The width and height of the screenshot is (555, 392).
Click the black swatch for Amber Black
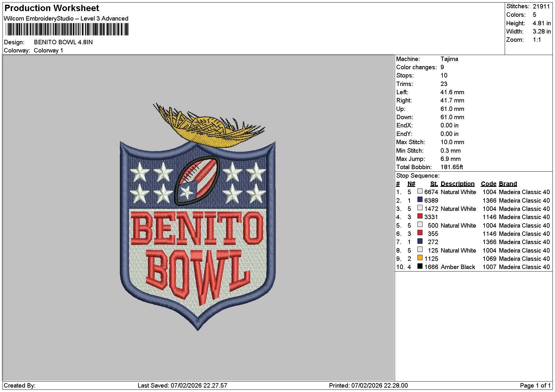[x=420, y=266]
